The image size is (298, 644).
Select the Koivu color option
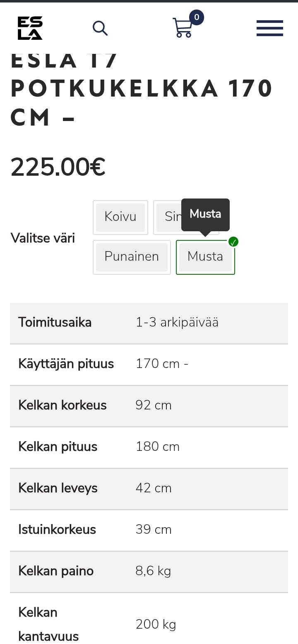pyautogui.click(x=120, y=217)
